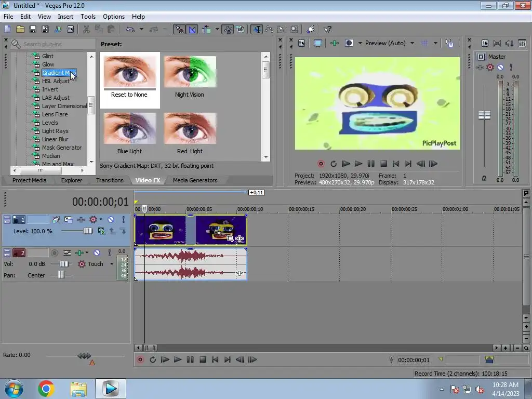
Task: Adjust video track Level slider
Action: pos(87,231)
